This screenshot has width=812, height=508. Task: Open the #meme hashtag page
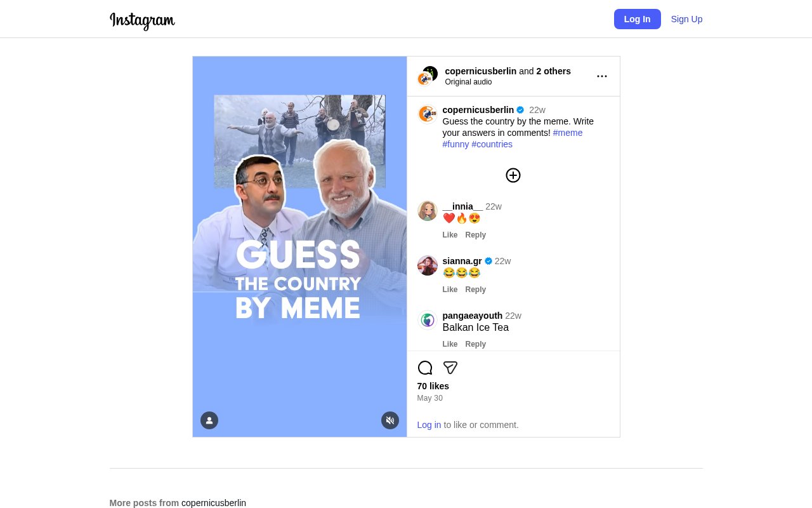[567, 133]
